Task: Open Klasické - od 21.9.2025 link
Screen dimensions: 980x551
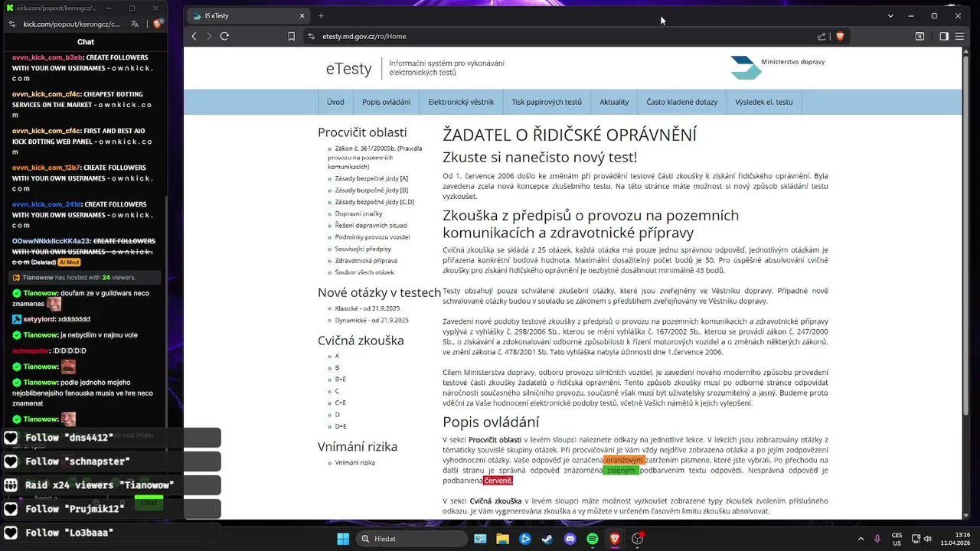Action: click(369, 308)
